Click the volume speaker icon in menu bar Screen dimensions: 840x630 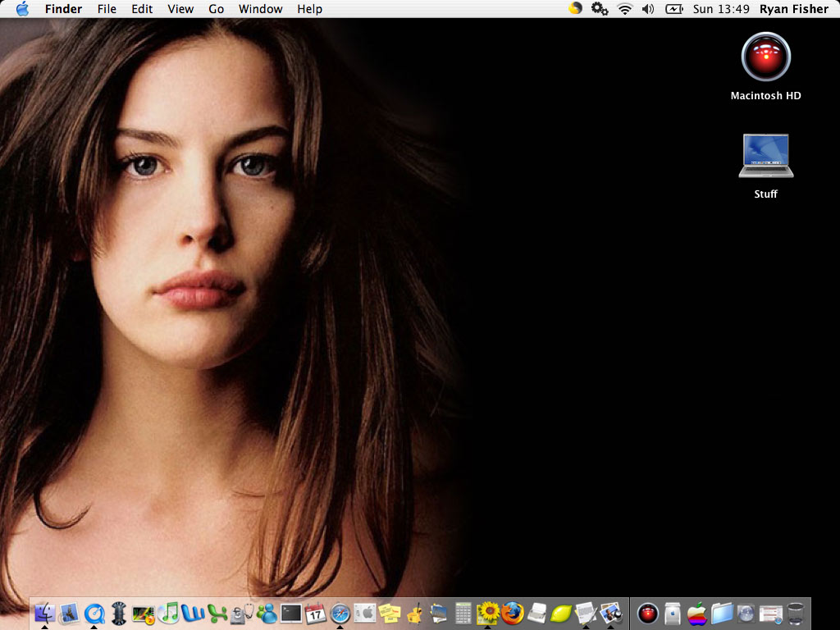pyautogui.click(x=648, y=9)
